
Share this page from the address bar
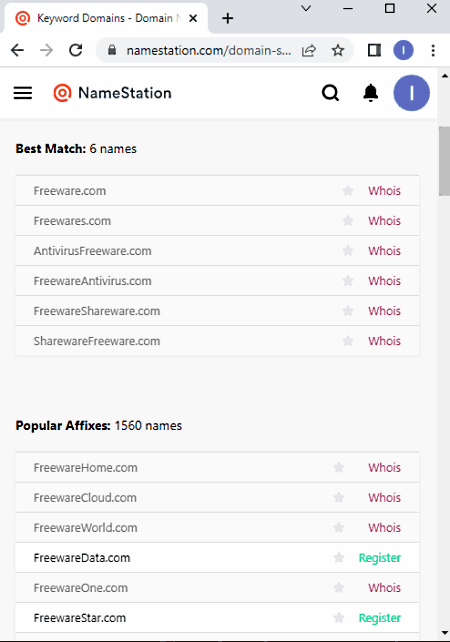click(x=309, y=50)
